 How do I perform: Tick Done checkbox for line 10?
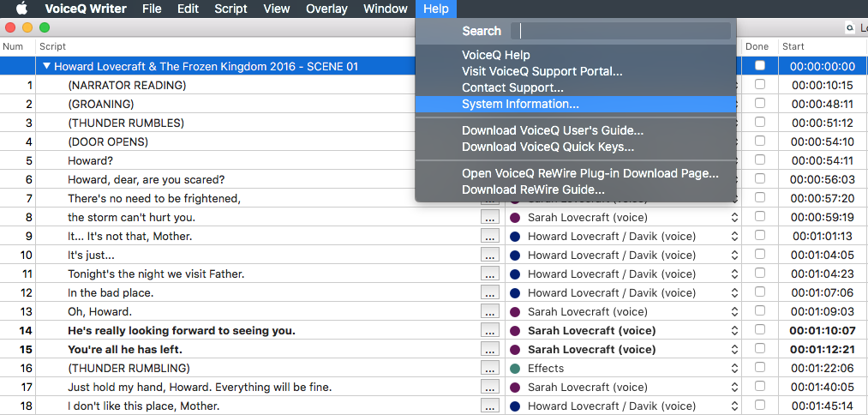click(760, 254)
